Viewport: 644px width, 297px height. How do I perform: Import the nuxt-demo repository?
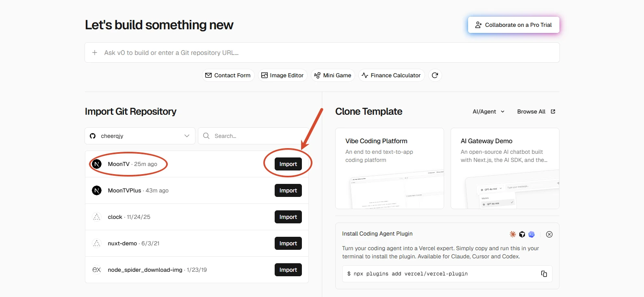(x=288, y=243)
